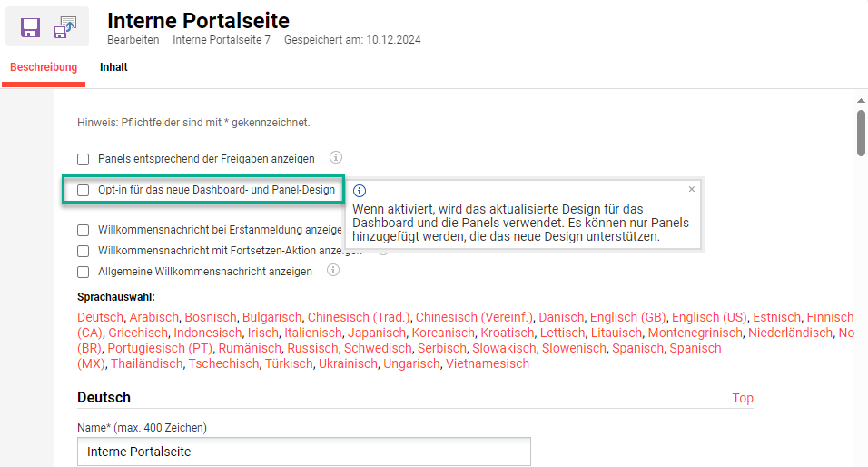Select the Beschreibung tab
Viewport: 868px width, 467px height.
(x=44, y=67)
